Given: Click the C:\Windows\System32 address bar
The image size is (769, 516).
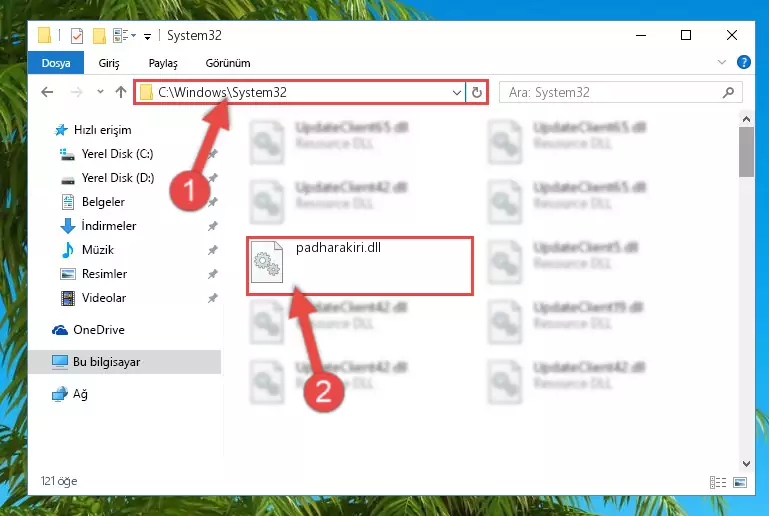Looking at the screenshot, I should pyautogui.click(x=300, y=92).
